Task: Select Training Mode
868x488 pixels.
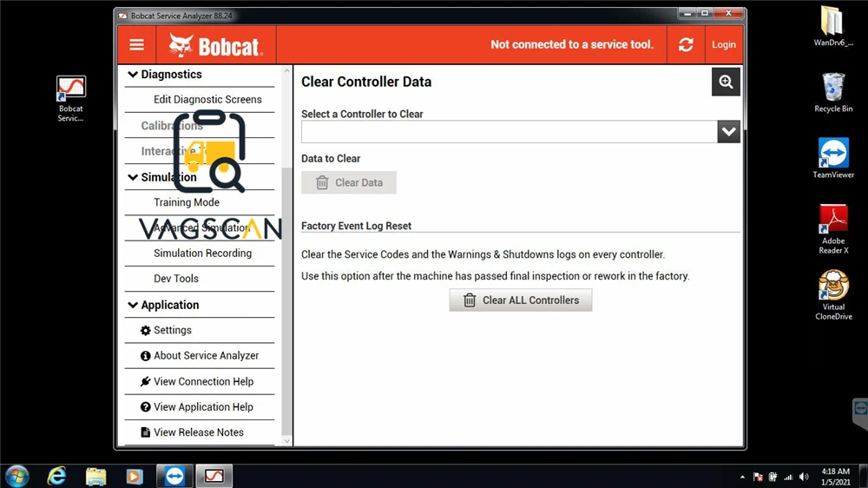Action: (187, 202)
